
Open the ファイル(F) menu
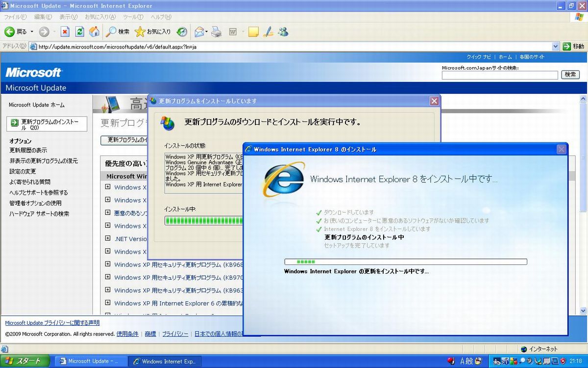15,17
